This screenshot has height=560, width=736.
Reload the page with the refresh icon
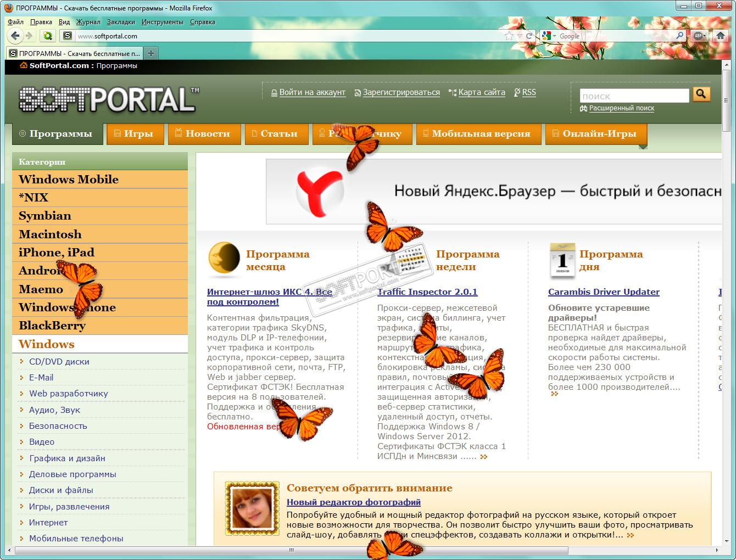point(529,36)
